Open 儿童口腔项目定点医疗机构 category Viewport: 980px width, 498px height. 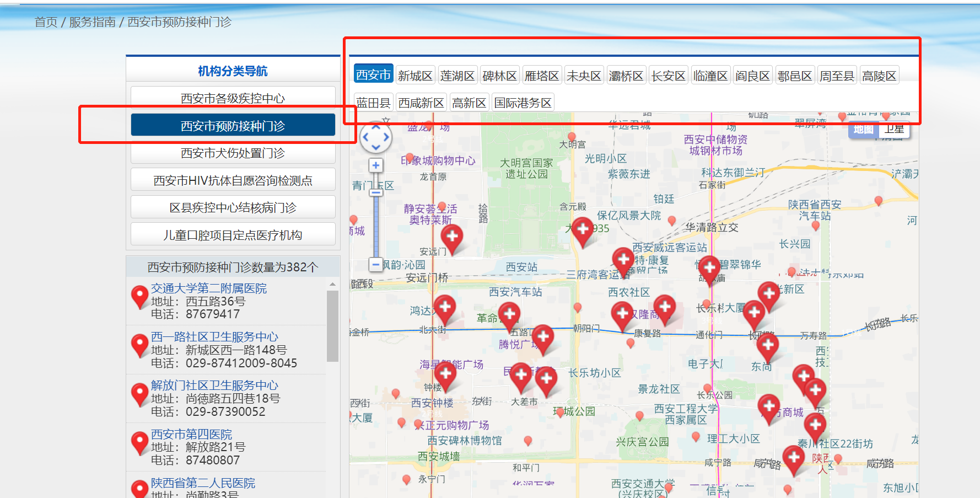click(233, 235)
